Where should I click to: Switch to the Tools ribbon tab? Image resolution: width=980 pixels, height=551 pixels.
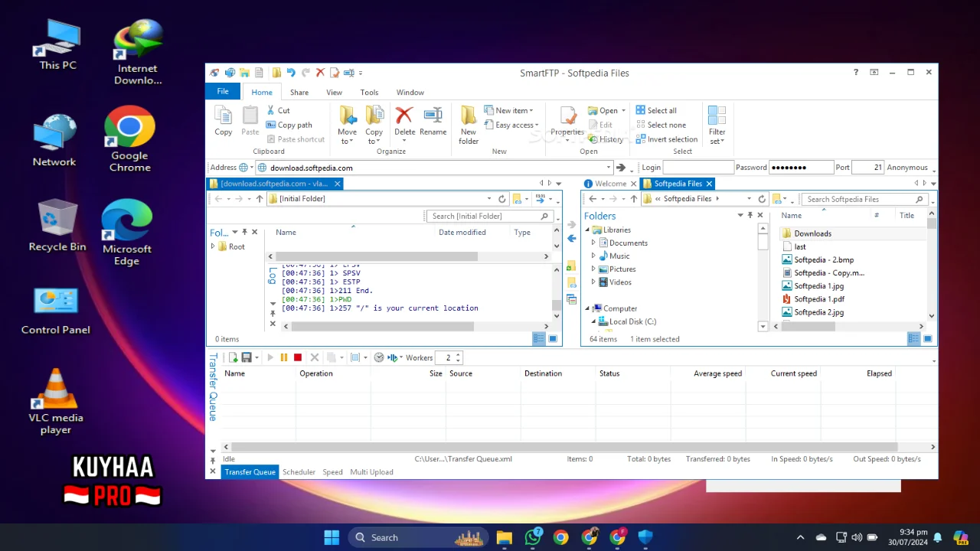coord(369,92)
